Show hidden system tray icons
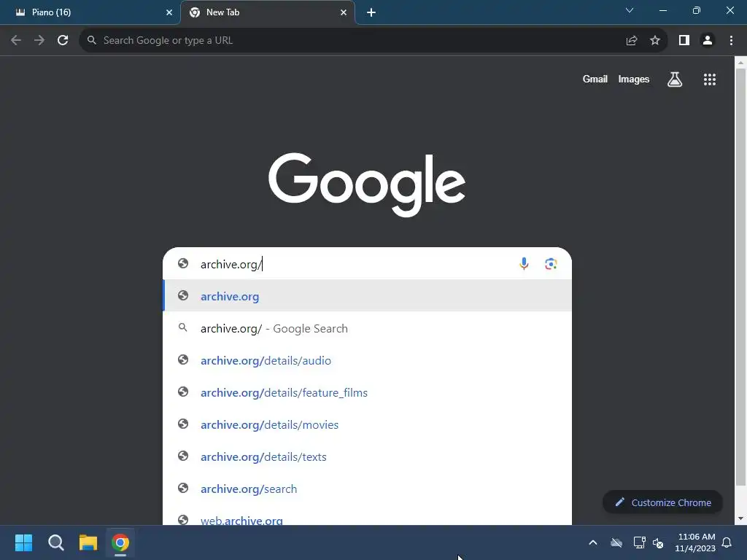Image resolution: width=747 pixels, height=560 pixels. [x=593, y=542]
